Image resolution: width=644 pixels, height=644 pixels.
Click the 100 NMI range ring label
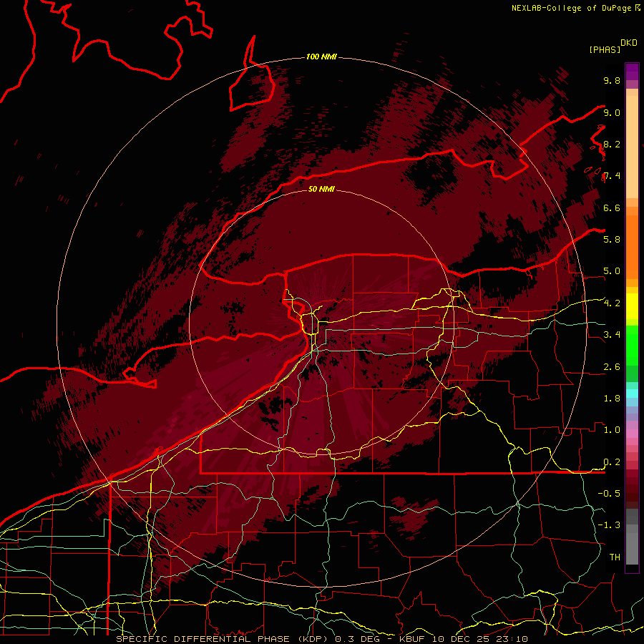[x=321, y=57]
